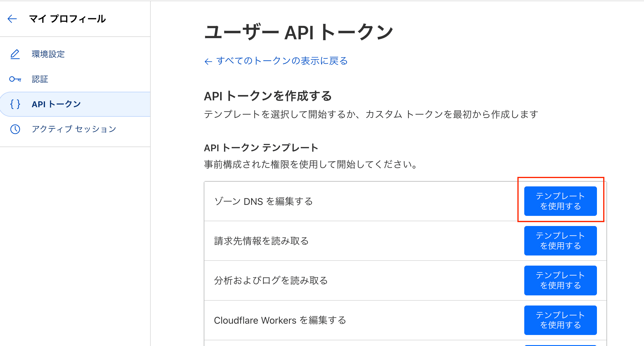Click the key icon for 認証

[15, 79]
